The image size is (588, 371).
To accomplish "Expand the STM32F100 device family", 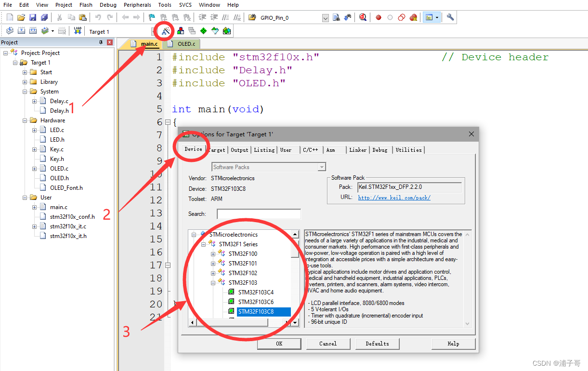I will (x=213, y=254).
